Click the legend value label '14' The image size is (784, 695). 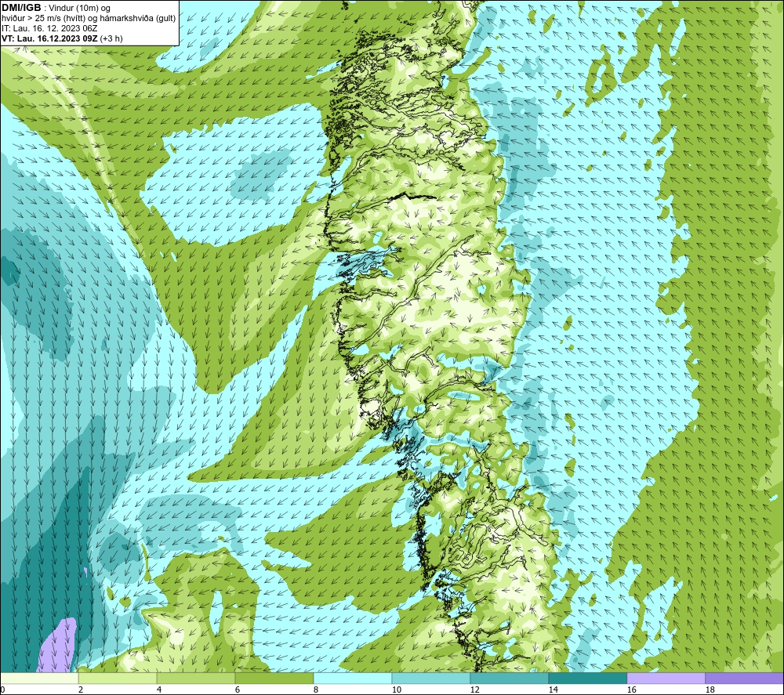tap(553, 690)
